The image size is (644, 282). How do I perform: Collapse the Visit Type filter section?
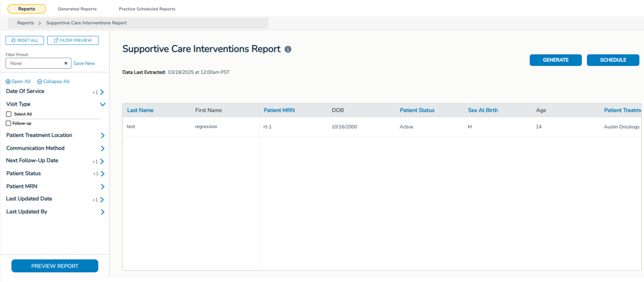click(102, 105)
